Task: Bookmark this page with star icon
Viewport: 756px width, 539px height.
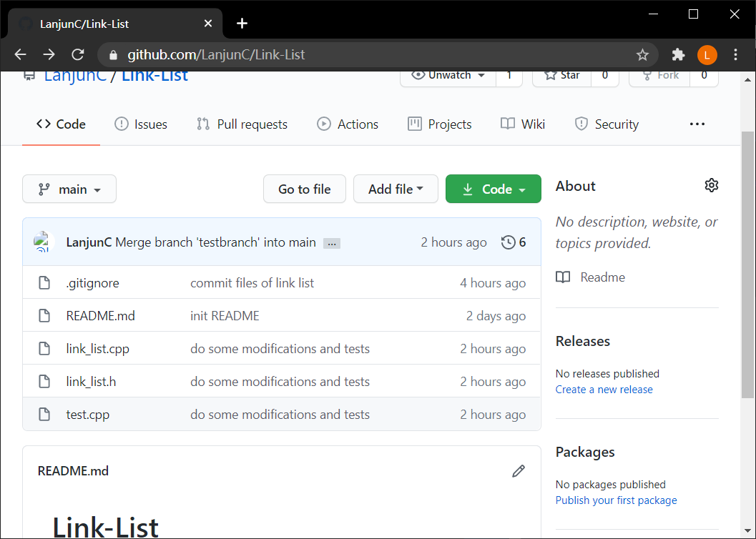Action: (x=642, y=55)
